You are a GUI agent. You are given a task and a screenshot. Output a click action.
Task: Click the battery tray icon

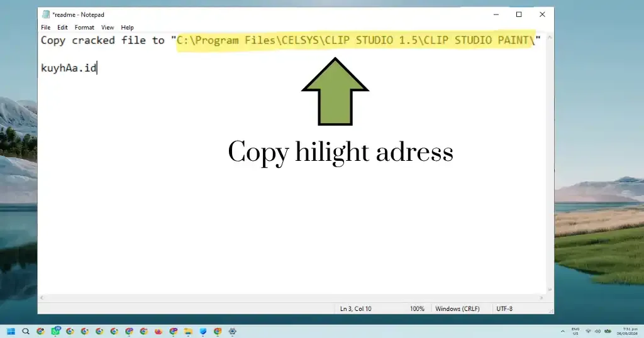tap(608, 332)
